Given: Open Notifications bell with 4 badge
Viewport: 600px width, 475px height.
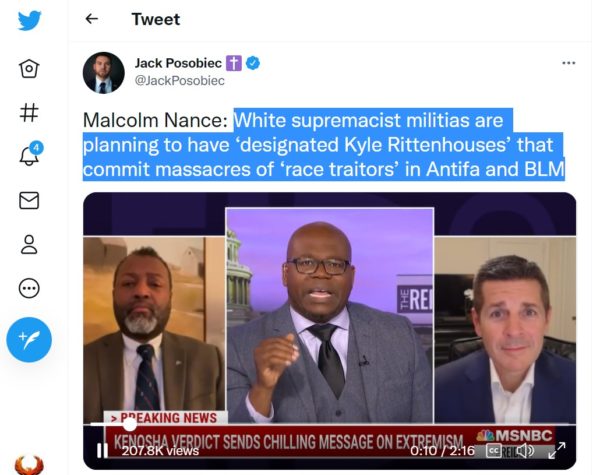Looking at the screenshot, I should pos(30,154).
